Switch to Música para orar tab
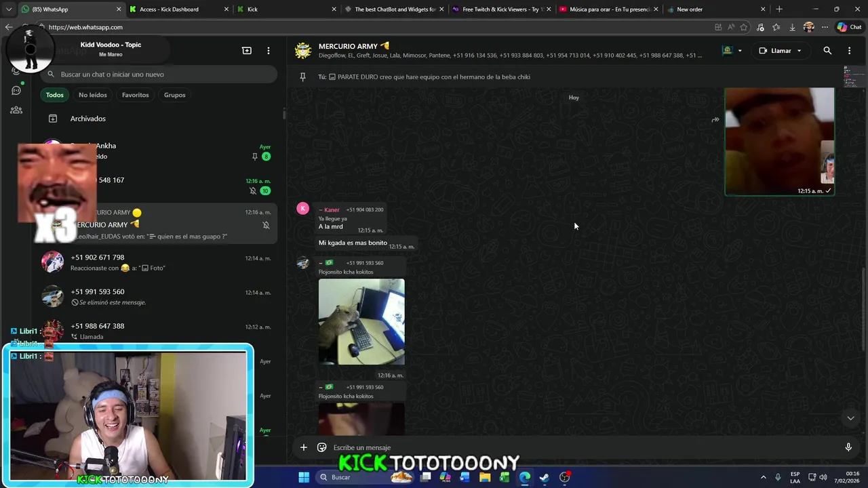 (x=608, y=9)
